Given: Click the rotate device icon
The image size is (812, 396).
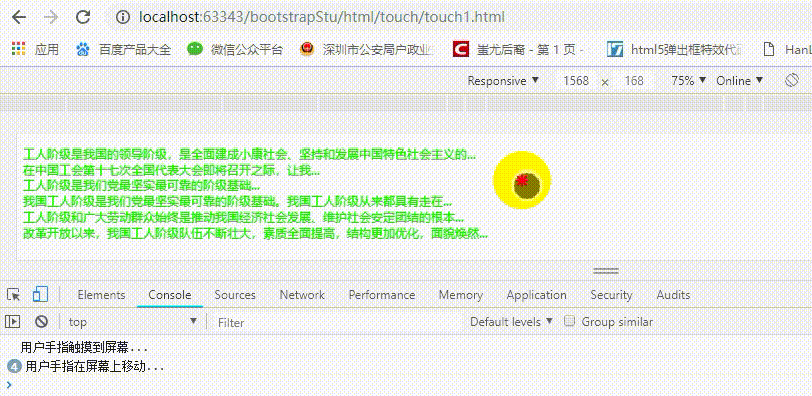Looking at the screenshot, I should pos(791,81).
